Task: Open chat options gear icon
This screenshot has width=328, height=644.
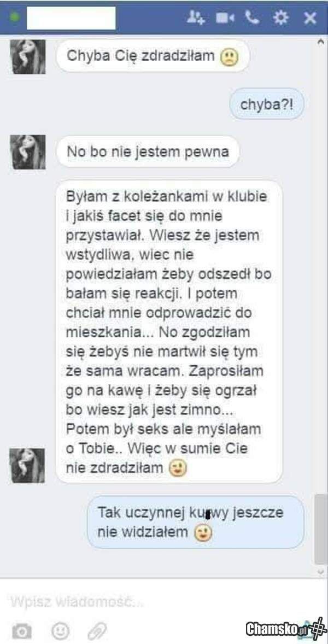Action: (281, 17)
